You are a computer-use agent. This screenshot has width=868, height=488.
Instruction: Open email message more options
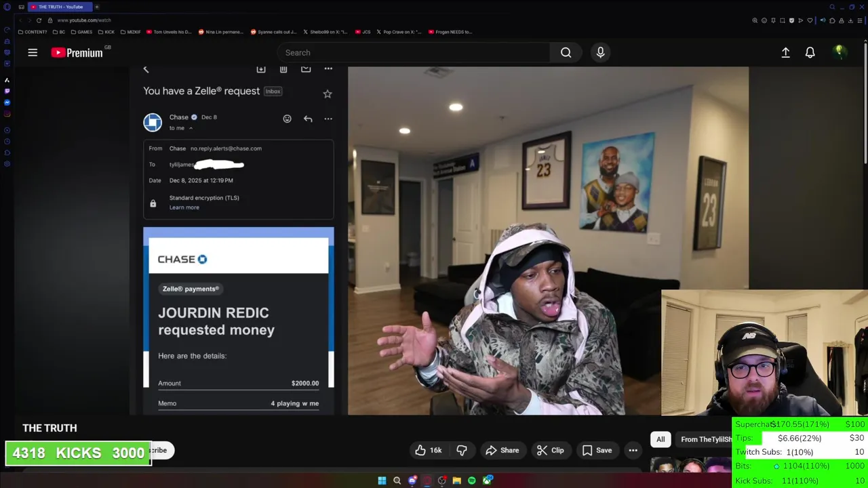(x=328, y=119)
